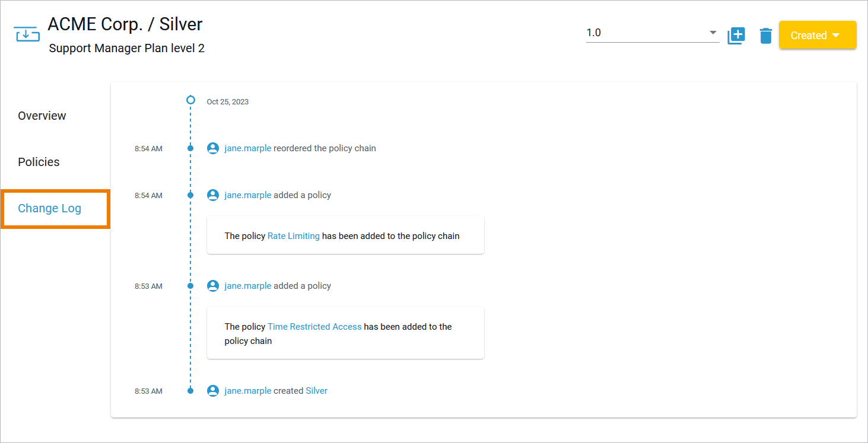Click the dropdown arrow on the version selector
Viewport: 868px width, 443px height.
[x=712, y=33]
